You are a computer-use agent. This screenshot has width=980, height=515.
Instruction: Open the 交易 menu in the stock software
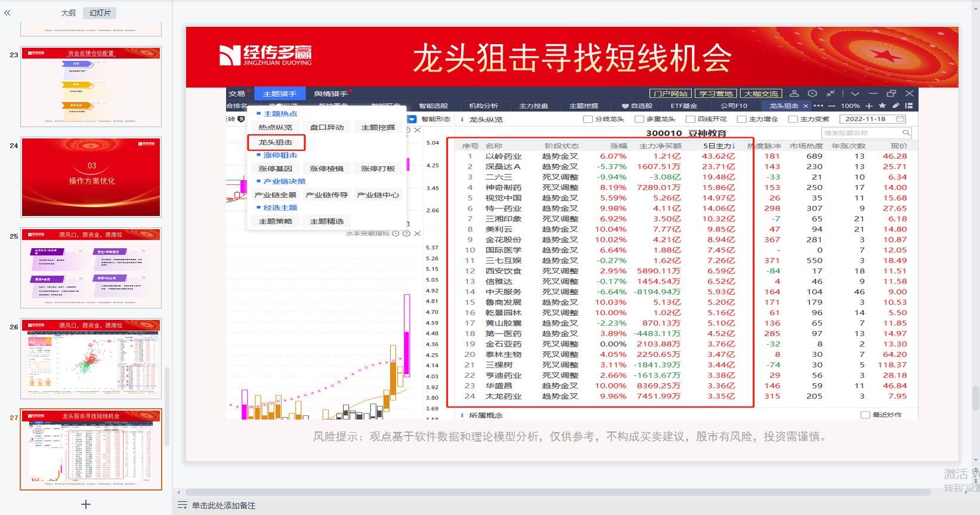pos(237,94)
